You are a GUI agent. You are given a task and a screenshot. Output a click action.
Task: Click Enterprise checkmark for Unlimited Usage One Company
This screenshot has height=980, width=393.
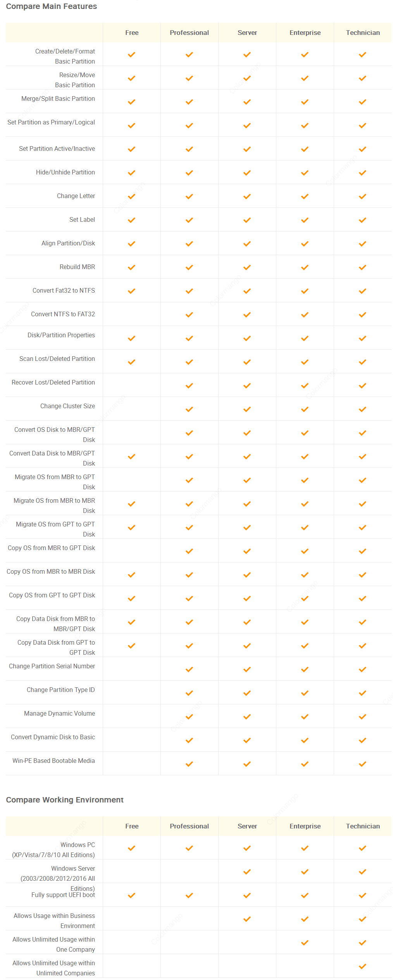[x=305, y=942]
